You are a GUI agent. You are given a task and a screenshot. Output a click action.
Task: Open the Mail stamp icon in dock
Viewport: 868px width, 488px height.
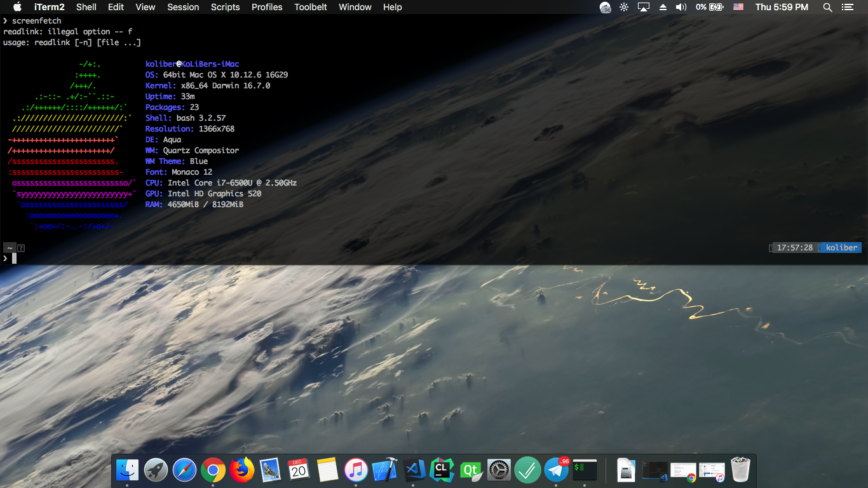270,470
